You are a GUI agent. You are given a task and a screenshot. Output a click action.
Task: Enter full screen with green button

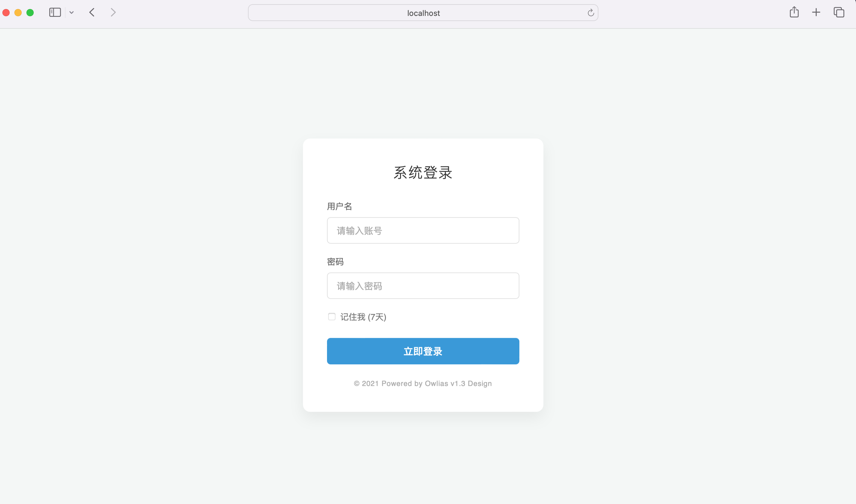(x=30, y=13)
